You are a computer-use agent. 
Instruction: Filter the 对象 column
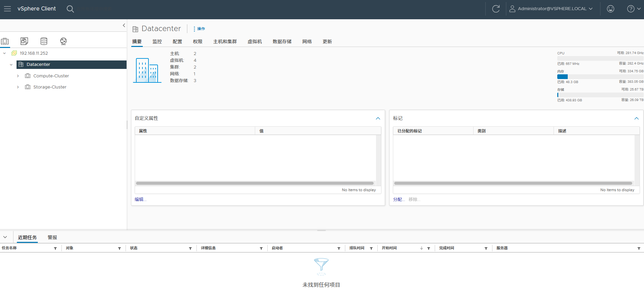click(x=119, y=249)
